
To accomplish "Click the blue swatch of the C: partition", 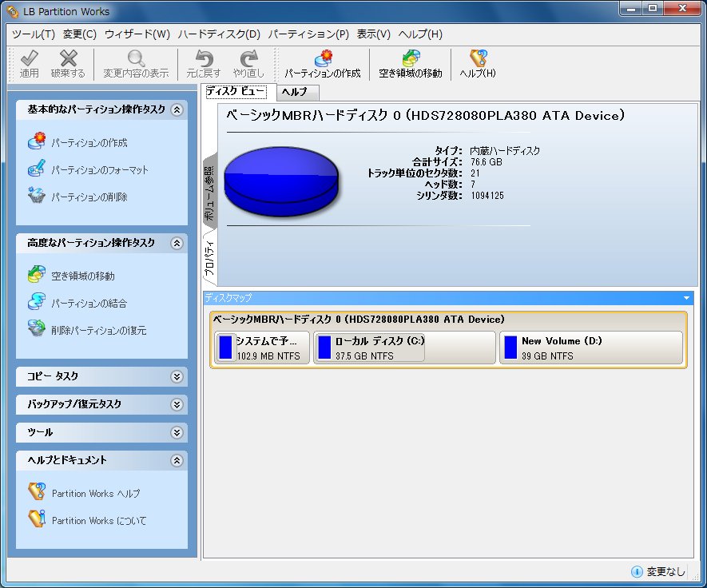I will (324, 348).
